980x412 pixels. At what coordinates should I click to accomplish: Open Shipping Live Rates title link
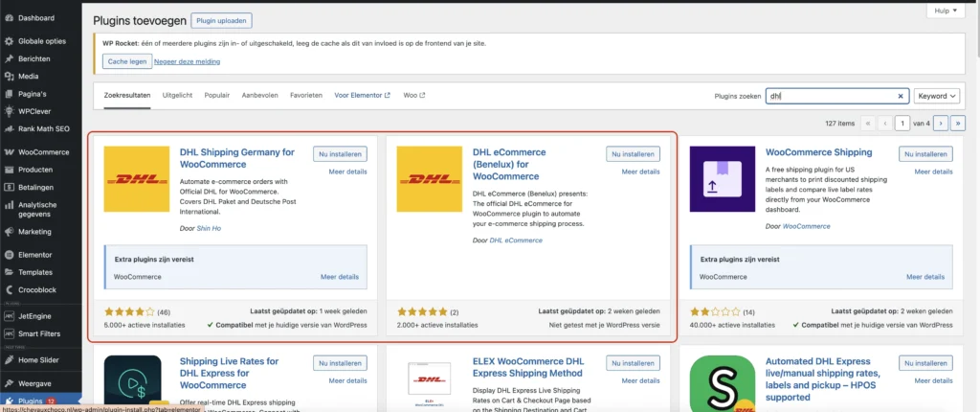[229, 373]
